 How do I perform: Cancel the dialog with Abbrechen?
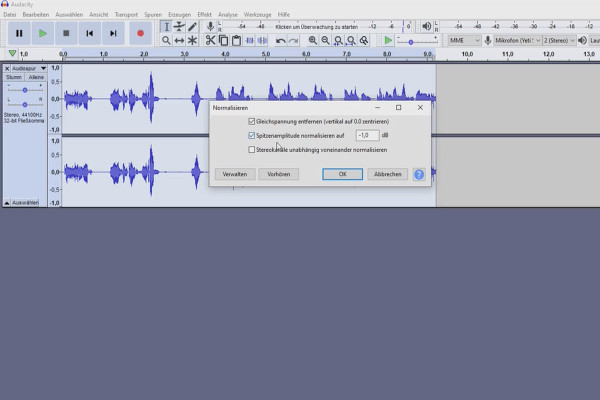(388, 174)
